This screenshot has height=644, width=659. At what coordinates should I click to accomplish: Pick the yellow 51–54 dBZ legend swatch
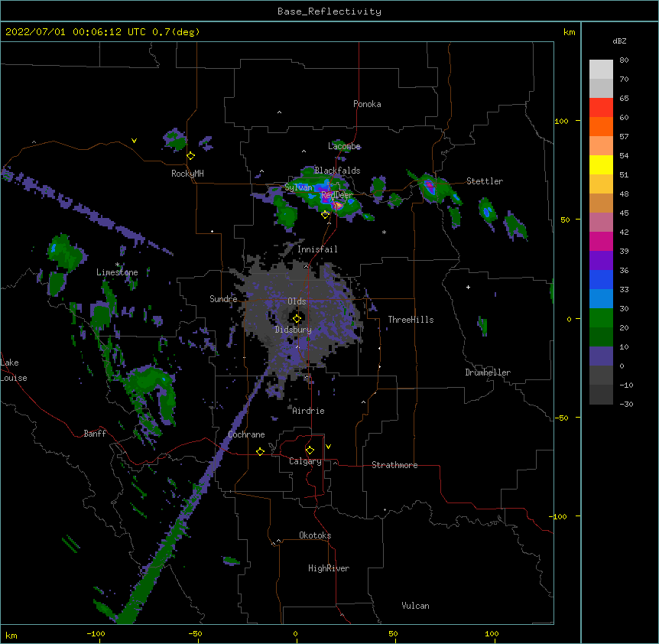[x=601, y=164]
